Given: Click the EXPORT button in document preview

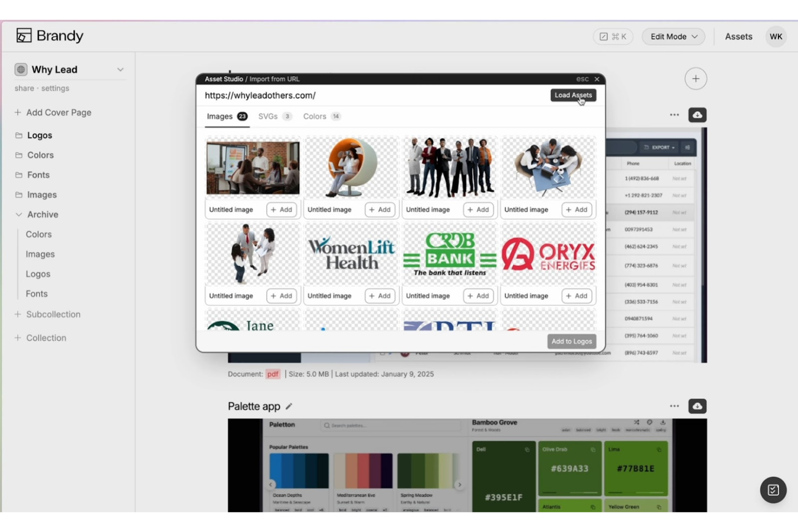Looking at the screenshot, I should coord(659,147).
